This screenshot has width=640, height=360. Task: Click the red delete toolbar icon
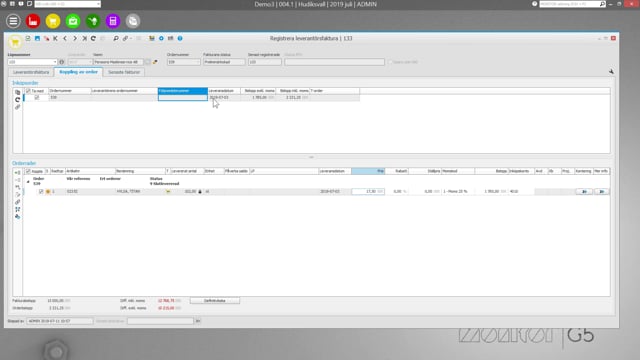pyautogui.click(x=47, y=38)
